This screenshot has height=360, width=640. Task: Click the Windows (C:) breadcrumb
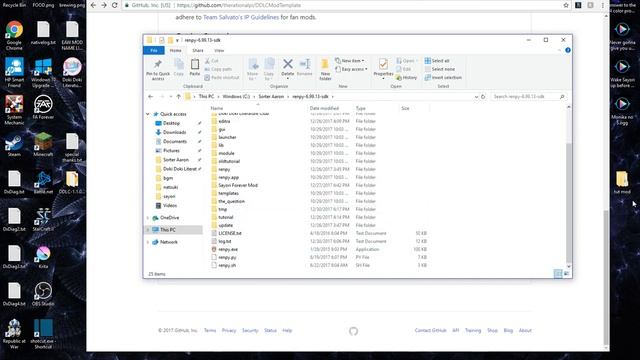[236, 97]
